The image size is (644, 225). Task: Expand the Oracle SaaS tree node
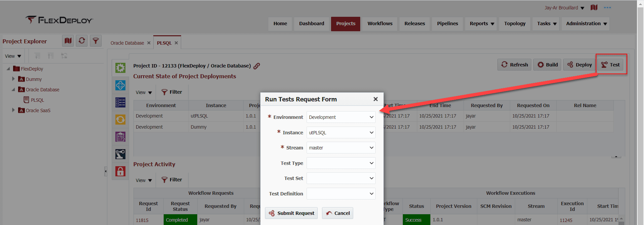coord(13,110)
